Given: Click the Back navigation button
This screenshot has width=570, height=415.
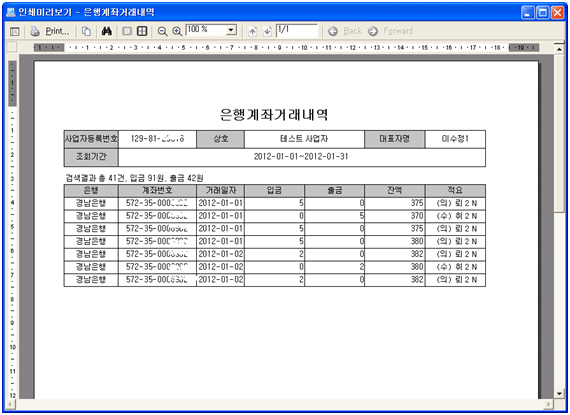Looking at the screenshot, I should [x=345, y=31].
